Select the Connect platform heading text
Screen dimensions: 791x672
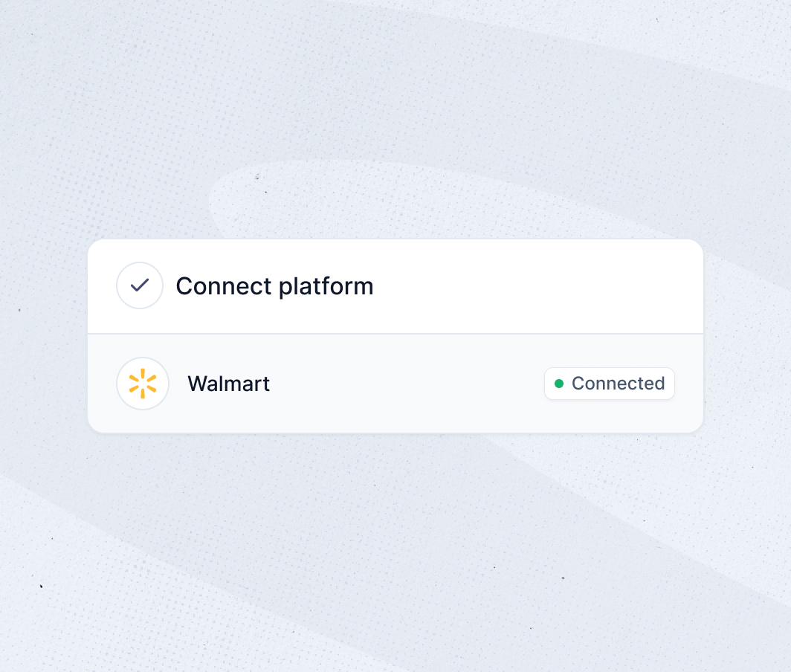[x=274, y=286]
